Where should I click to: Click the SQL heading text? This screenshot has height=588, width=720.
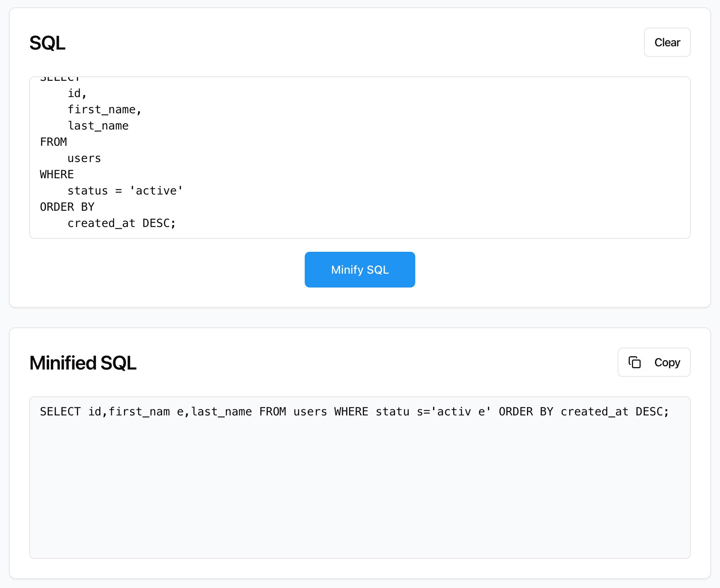pyautogui.click(x=47, y=43)
